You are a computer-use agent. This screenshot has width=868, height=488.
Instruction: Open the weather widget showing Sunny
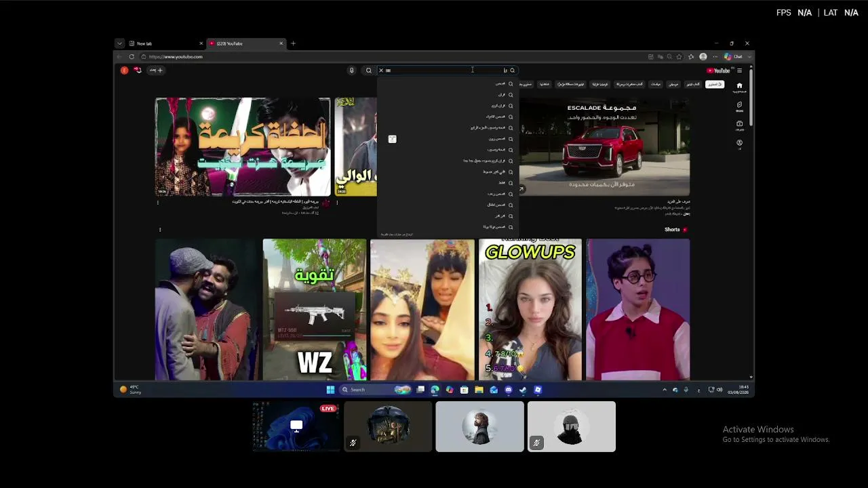(x=130, y=390)
